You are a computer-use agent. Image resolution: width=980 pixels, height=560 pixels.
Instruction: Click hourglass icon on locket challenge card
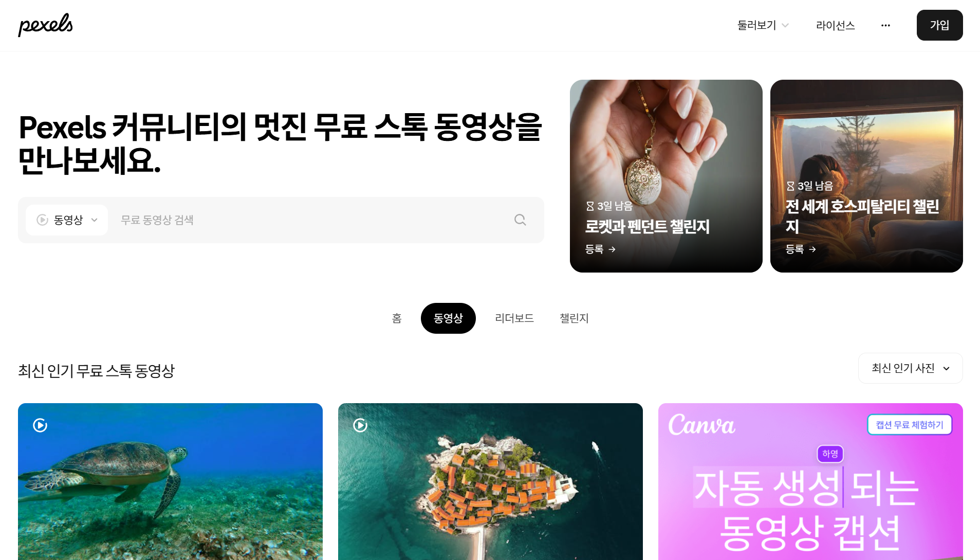click(590, 206)
